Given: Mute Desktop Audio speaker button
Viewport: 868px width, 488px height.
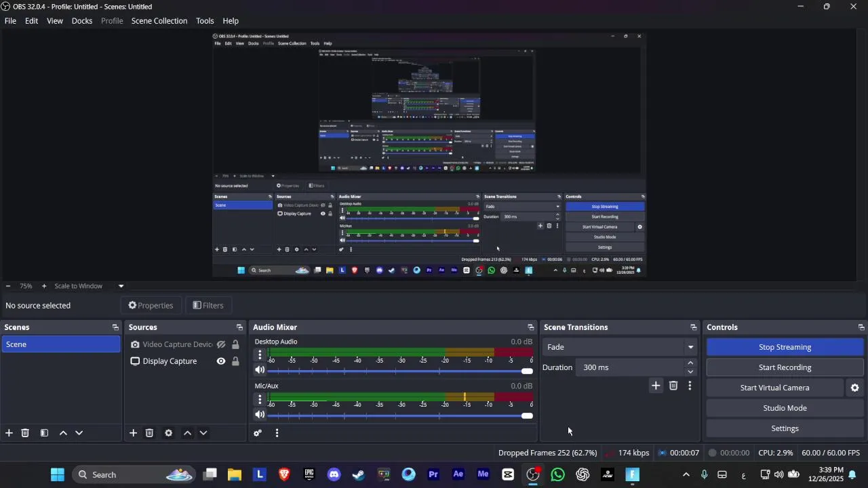Looking at the screenshot, I should click(260, 370).
